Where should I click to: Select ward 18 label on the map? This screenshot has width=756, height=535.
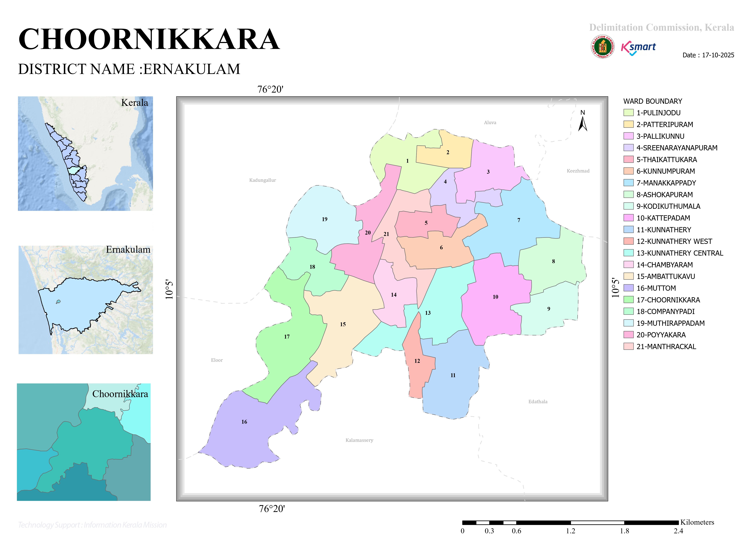(x=312, y=267)
